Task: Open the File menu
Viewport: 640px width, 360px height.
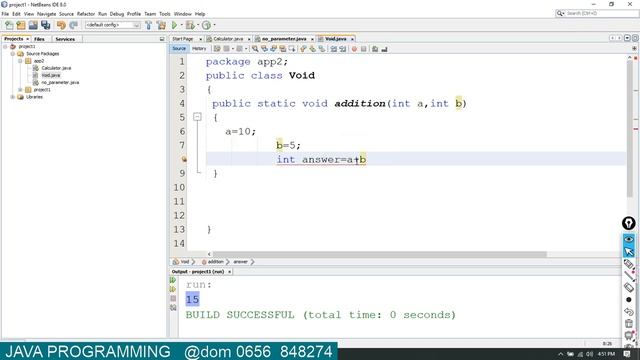Action: (x=5, y=14)
